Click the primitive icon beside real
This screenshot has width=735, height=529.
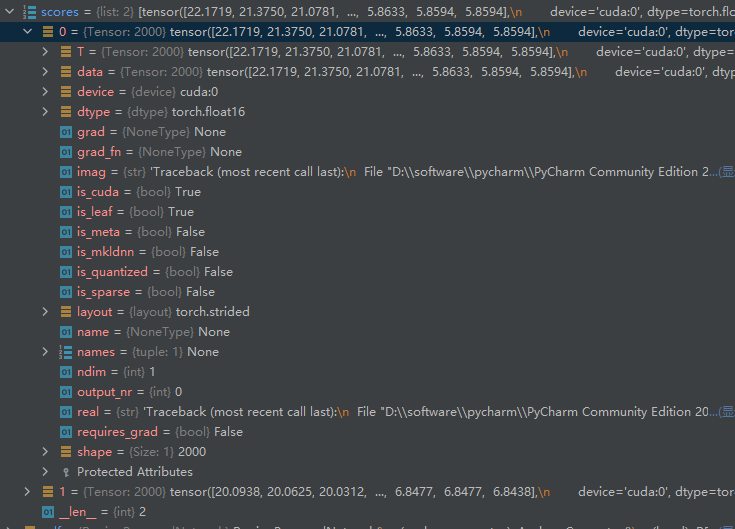pos(66,412)
